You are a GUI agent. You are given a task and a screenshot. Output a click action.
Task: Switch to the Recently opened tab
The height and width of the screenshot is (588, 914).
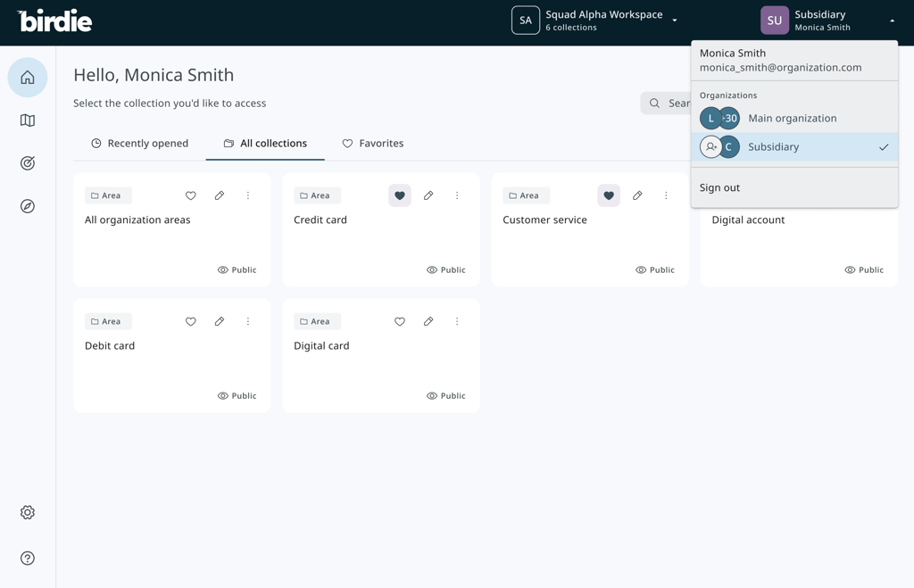[139, 144]
